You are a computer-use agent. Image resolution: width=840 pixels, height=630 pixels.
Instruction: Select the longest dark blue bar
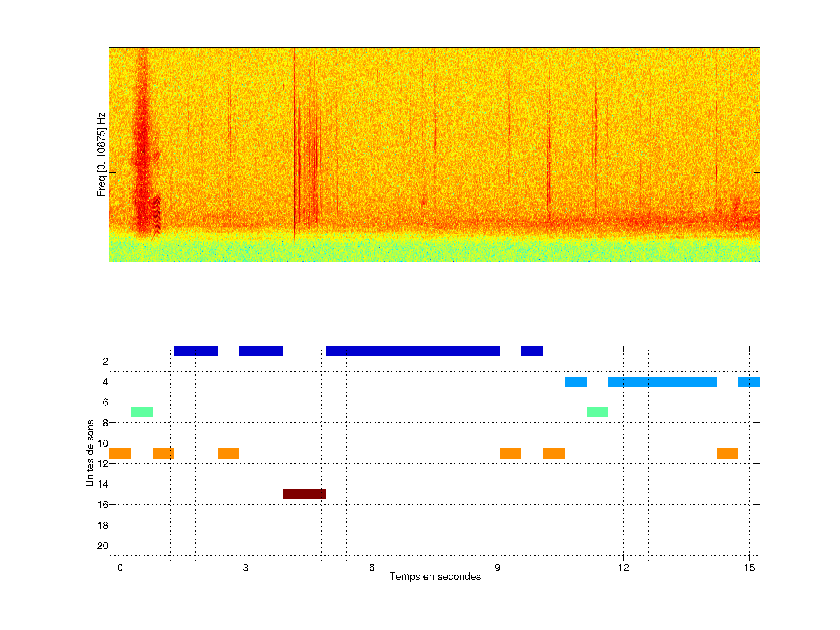(x=413, y=351)
